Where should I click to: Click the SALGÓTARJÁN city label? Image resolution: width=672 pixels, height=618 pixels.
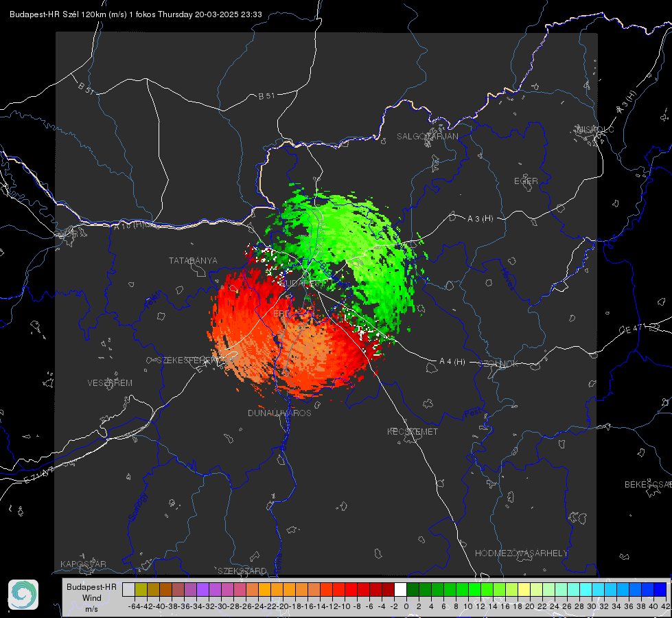427,137
